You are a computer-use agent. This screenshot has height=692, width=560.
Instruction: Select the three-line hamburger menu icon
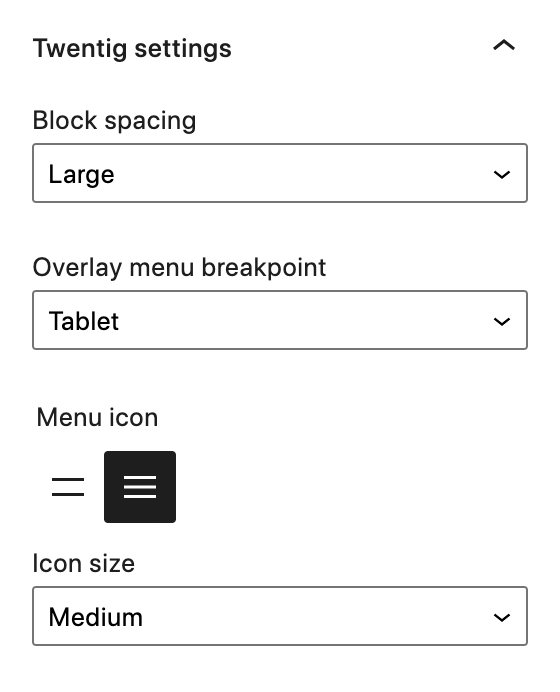click(140, 487)
